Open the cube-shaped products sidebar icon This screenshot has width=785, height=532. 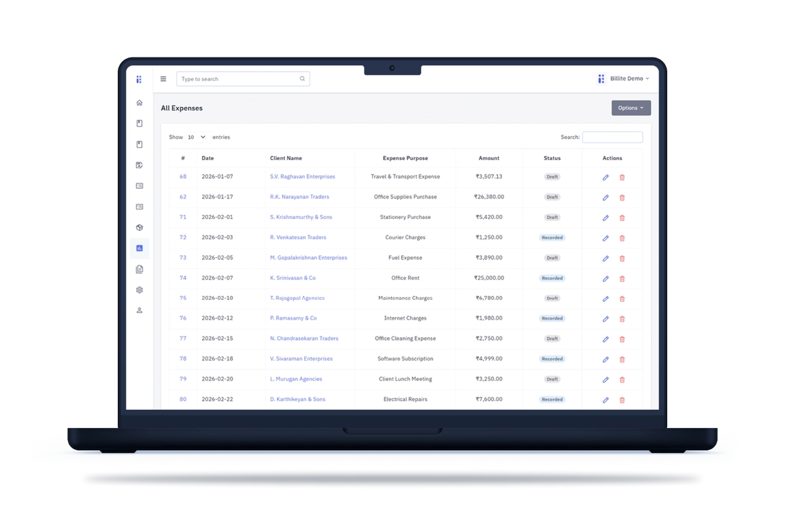pyautogui.click(x=139, y=227)
